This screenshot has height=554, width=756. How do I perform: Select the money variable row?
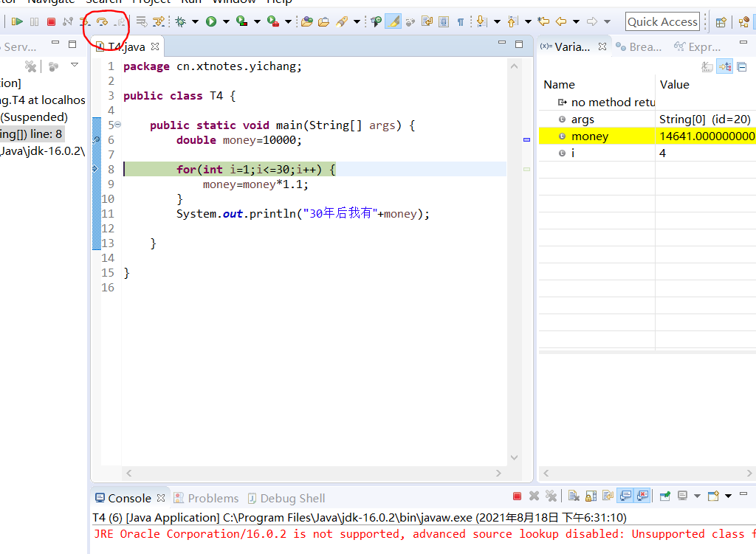point(647,136)
